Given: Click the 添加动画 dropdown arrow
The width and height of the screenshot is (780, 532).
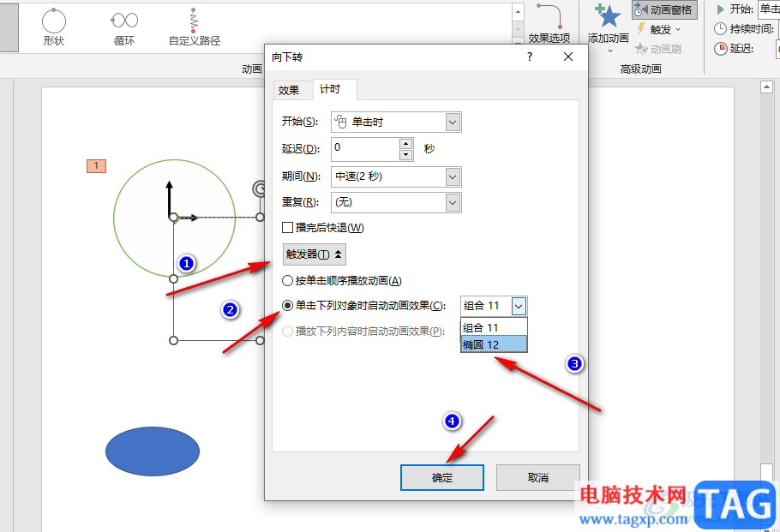Looking at the screenshot, I should (x=610, y=51).
